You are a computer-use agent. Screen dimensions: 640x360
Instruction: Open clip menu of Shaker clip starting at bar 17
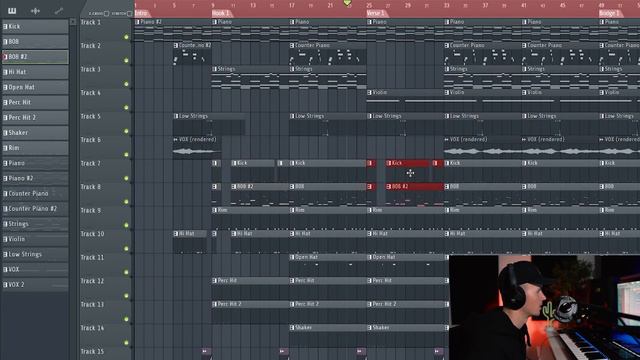click(x=292, y=328)
